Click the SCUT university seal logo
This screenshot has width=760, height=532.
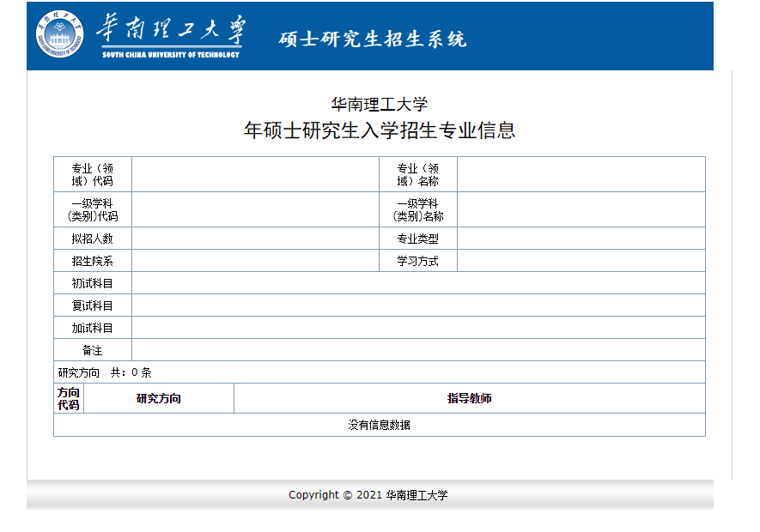pos(59,34)
